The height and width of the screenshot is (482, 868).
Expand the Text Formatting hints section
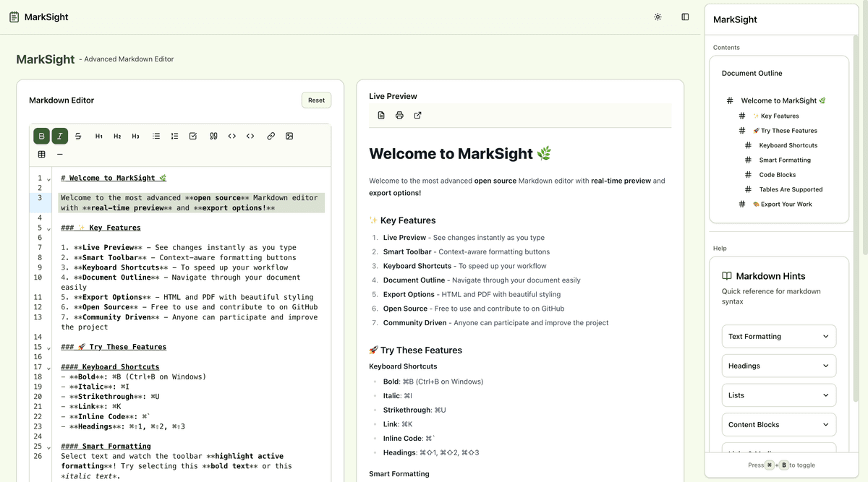[778, 336]
